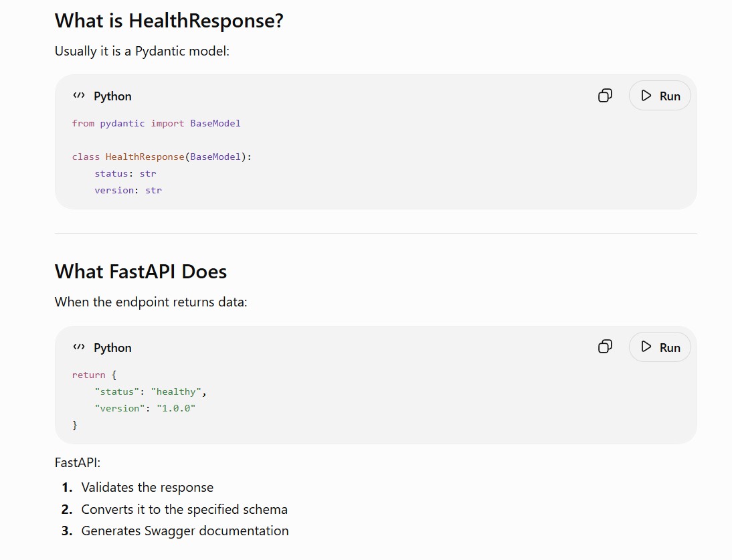Click 'from pydantic import BaseModel' code line

click(157, 123)
